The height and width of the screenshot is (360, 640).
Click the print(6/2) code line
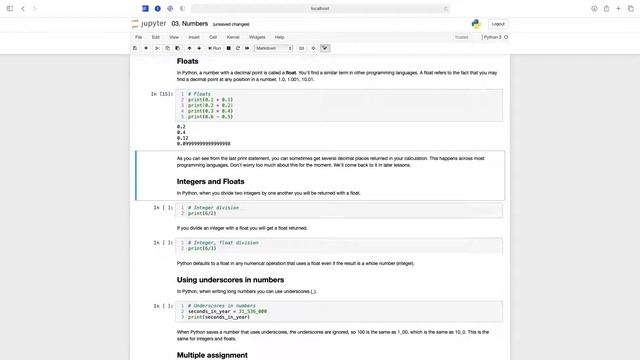point(202,213)
